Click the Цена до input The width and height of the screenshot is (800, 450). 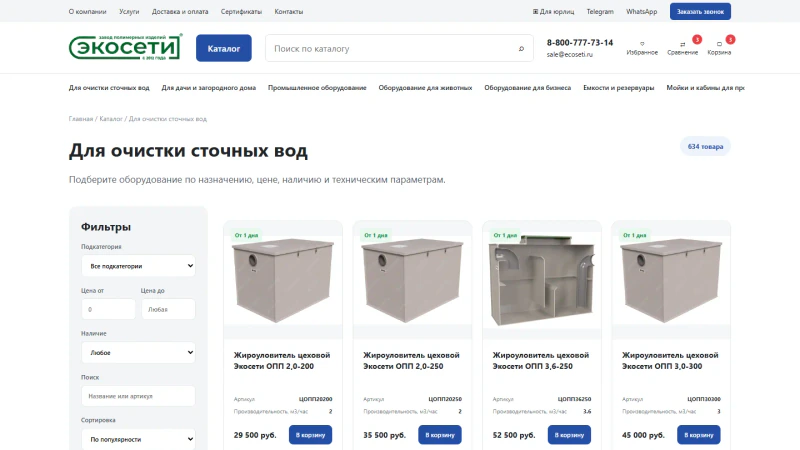pyautogui.click(x=168, y=309)
